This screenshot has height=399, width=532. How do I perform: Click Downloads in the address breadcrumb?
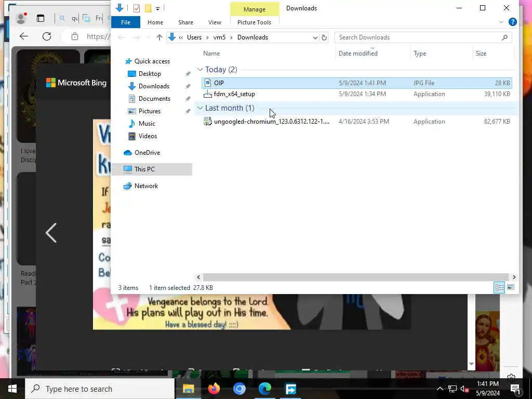[x=252, y=37]
